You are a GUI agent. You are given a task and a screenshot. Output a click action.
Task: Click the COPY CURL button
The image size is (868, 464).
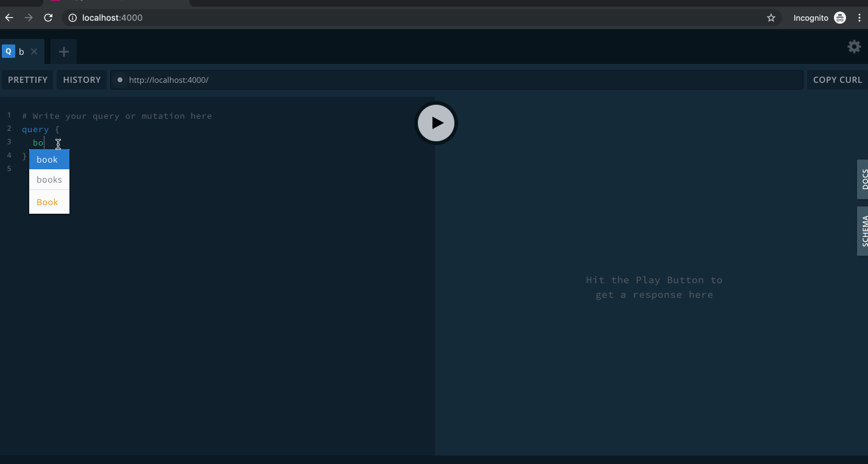tap(837, 79)
